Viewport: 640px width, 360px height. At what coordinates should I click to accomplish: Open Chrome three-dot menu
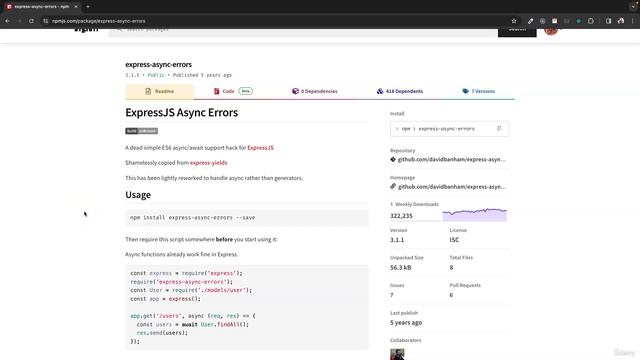click(633, 21)
